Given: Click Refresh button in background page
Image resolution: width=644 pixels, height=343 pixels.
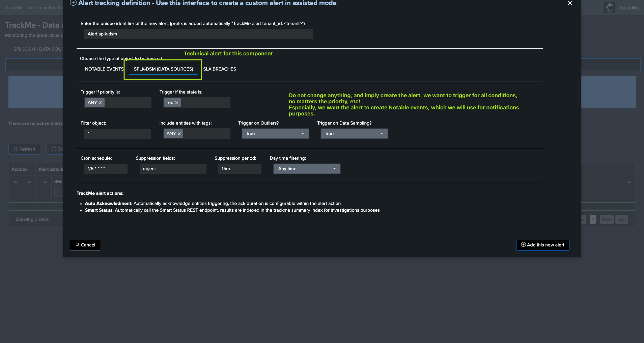Looking at the screenshot, I should [x=24, y=149].
